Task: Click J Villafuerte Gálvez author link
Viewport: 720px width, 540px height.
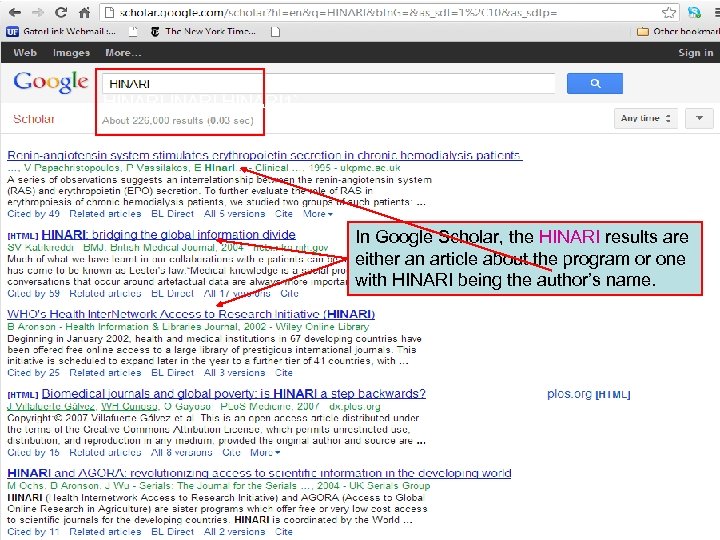Action: tap(51, 406)
